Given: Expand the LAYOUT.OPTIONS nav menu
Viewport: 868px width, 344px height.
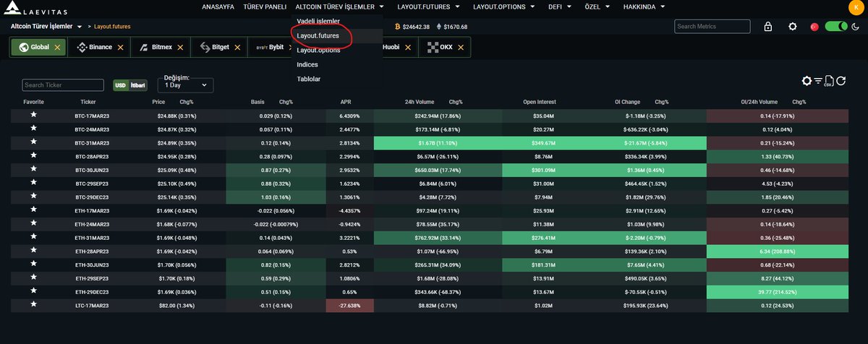Looking at the screenshot, I should [x=503, y=7].
